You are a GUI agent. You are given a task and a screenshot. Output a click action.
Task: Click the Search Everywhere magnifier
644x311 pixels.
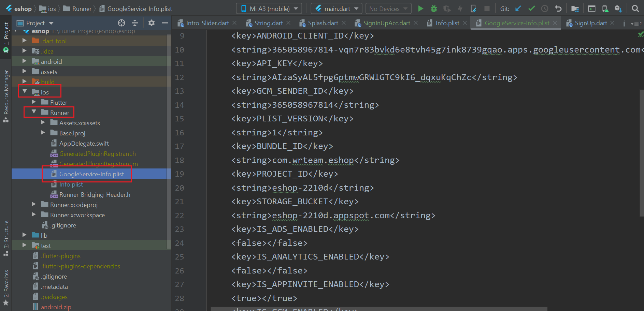[635, 9]
